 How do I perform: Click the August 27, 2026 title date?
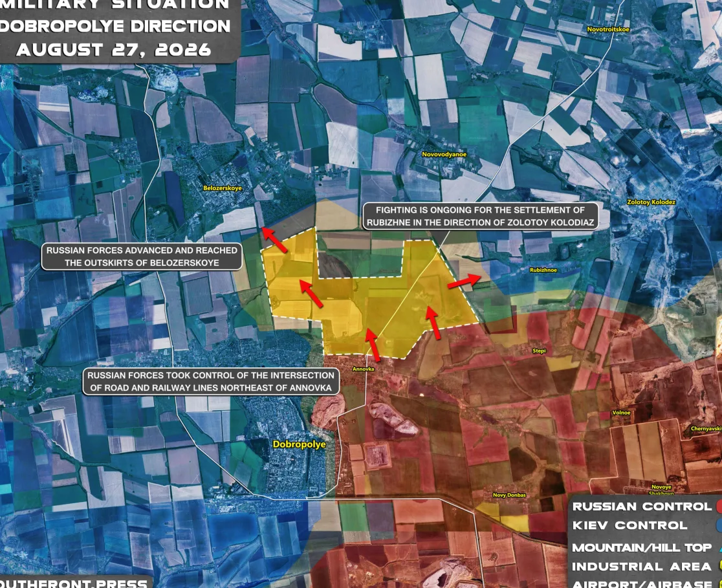coord(114,50)
